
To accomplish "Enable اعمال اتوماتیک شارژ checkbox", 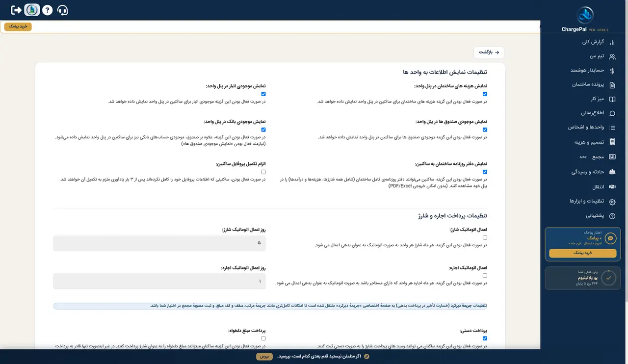I will click(485, 237).
